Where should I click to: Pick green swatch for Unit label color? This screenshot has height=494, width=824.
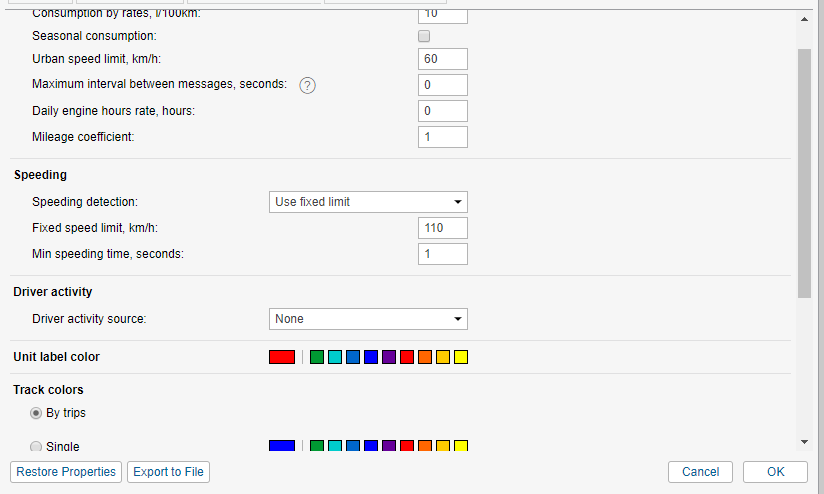[x=317, y=357]
